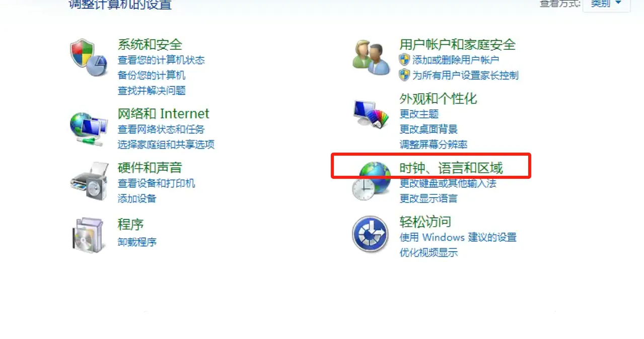The height and width of the screenshot is (339, 644).
Task: Click the User Accounts people icon
Action: pyautogui.click(x=371, y=57)
